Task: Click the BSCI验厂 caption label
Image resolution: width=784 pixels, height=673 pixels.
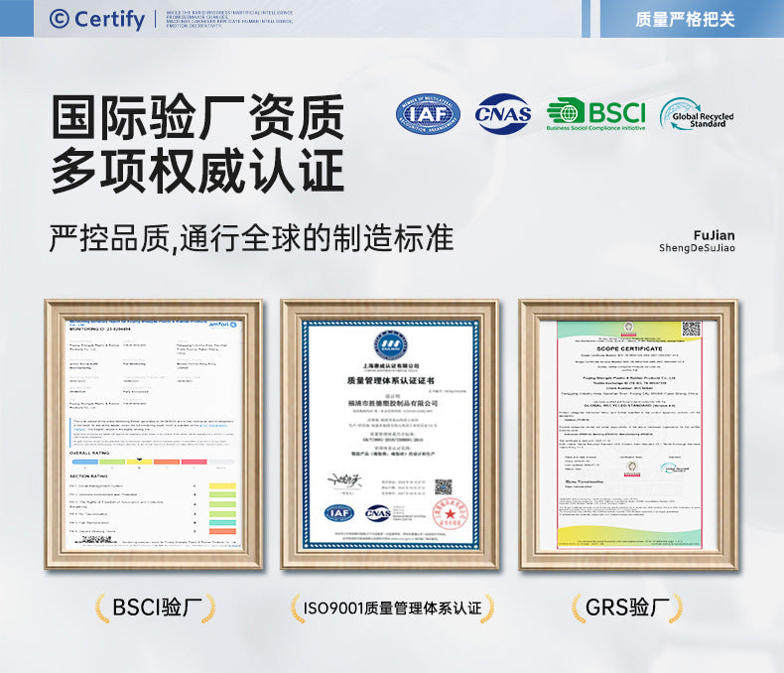Action: [x=157, y=607]
